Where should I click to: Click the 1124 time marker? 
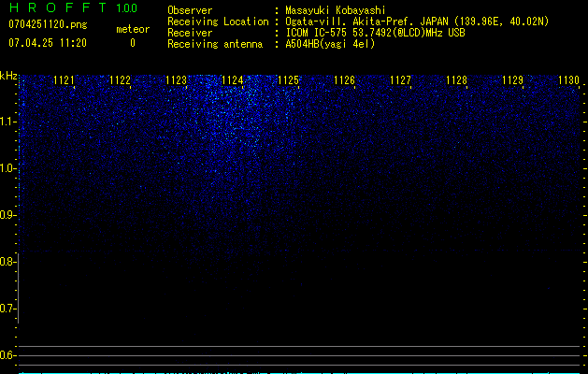[x=232, y=80]
